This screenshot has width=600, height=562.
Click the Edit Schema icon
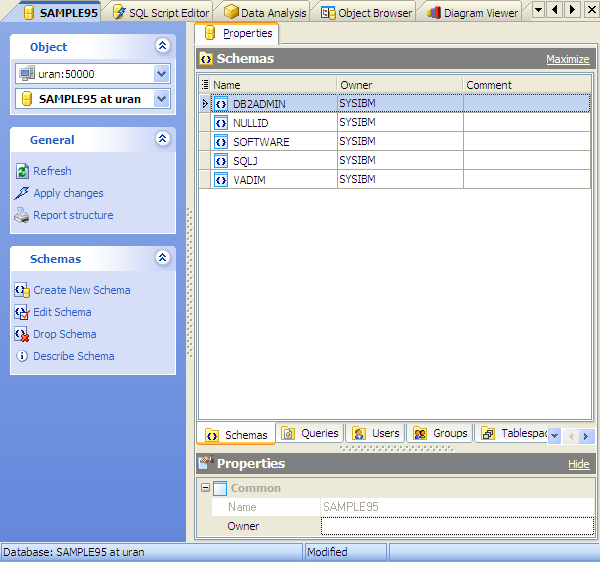[x=22, y=312]
